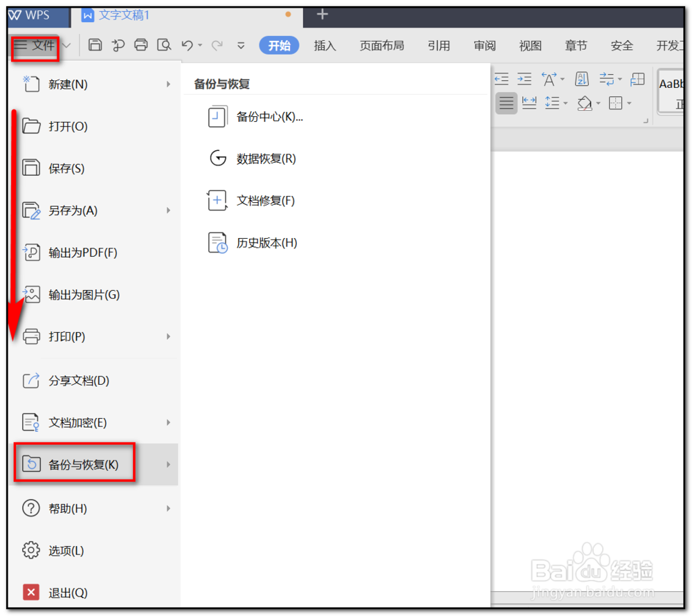
Task: Open the line spacing dropdown arrow
Action: click(x=565, y=103)
